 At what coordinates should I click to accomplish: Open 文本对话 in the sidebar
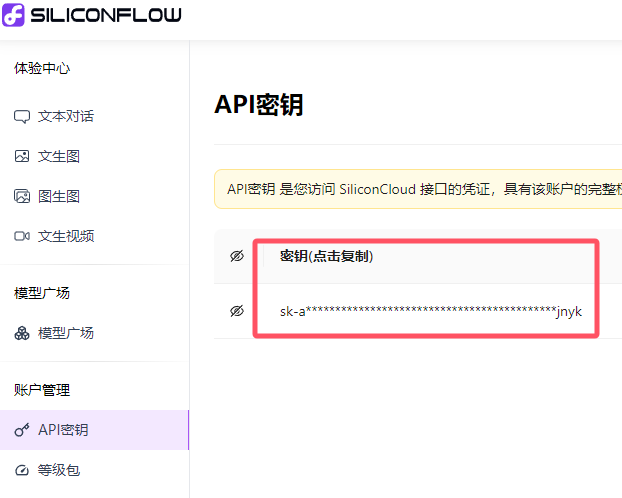(x=66, y=116)
